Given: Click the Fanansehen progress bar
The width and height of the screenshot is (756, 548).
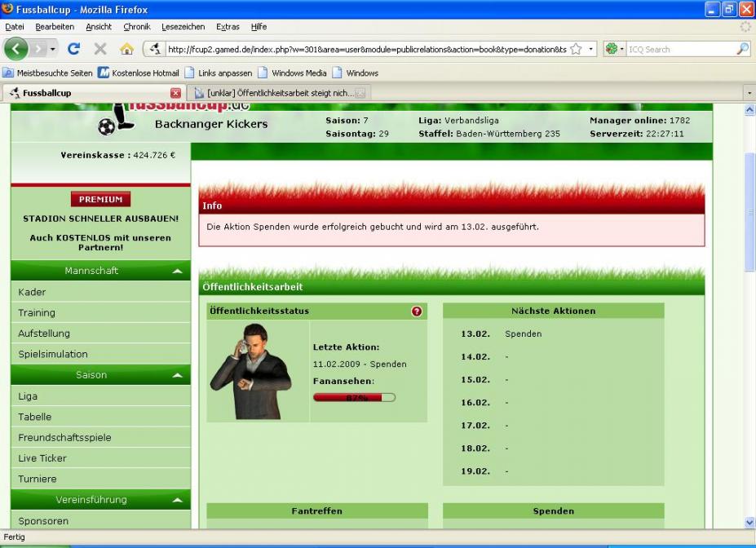Looking at the screenshot, I should (354, 398).
